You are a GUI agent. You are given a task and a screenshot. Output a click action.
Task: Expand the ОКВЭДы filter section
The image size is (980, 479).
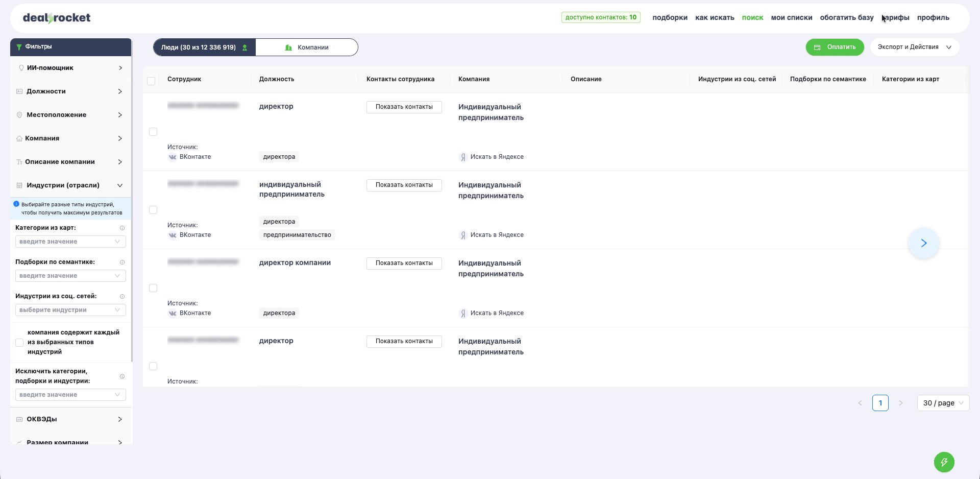(71, 419)
